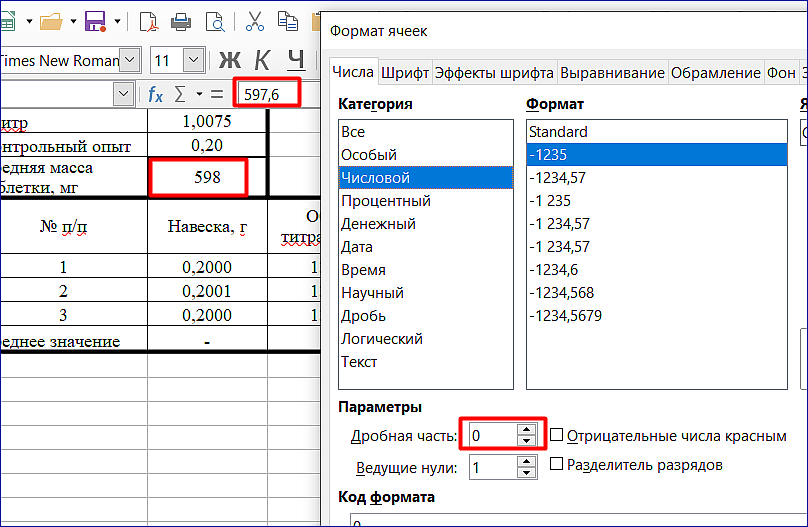Select category Текст
808x527 pixels.
[426, 362]
